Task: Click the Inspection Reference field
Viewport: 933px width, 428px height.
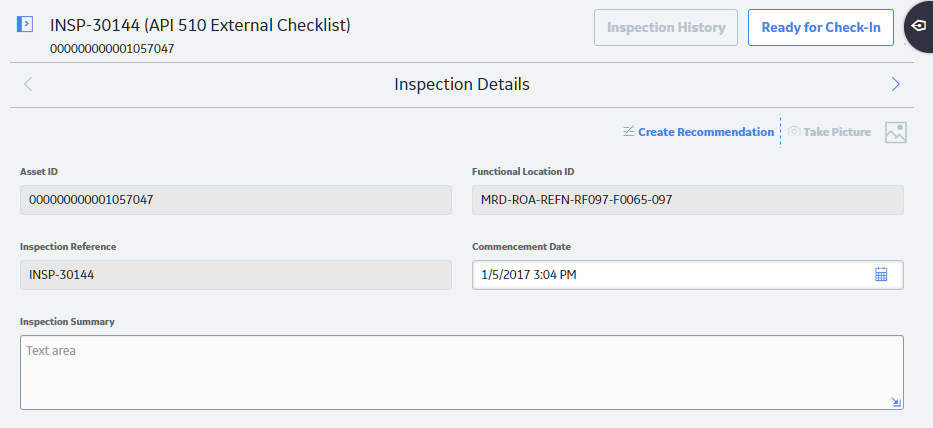Action: tap(236, 274)
